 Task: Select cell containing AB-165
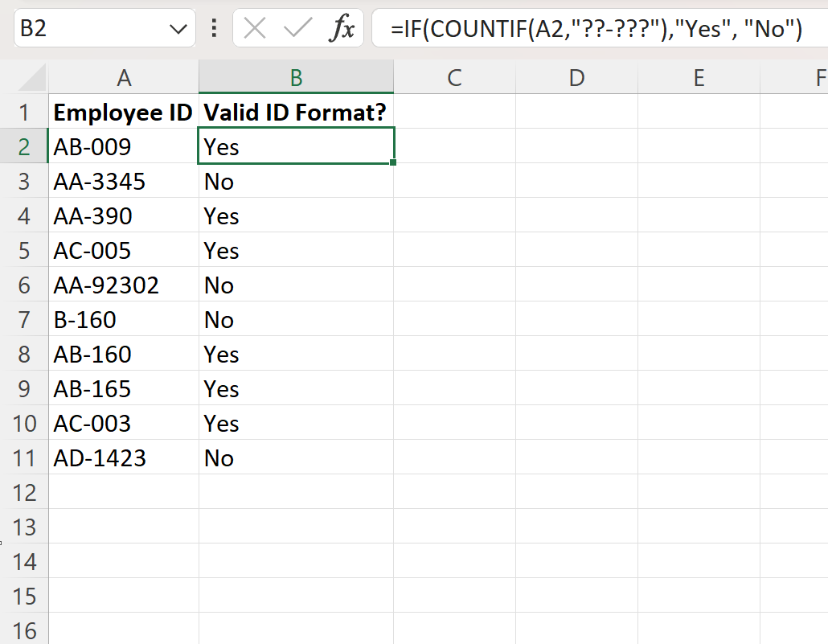pos(124,389)
